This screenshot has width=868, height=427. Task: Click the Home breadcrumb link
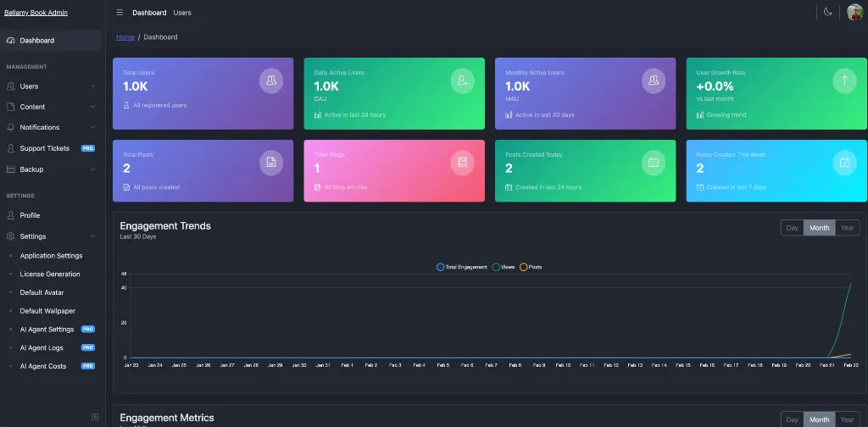pyautogui.click(x=125, y=37)
